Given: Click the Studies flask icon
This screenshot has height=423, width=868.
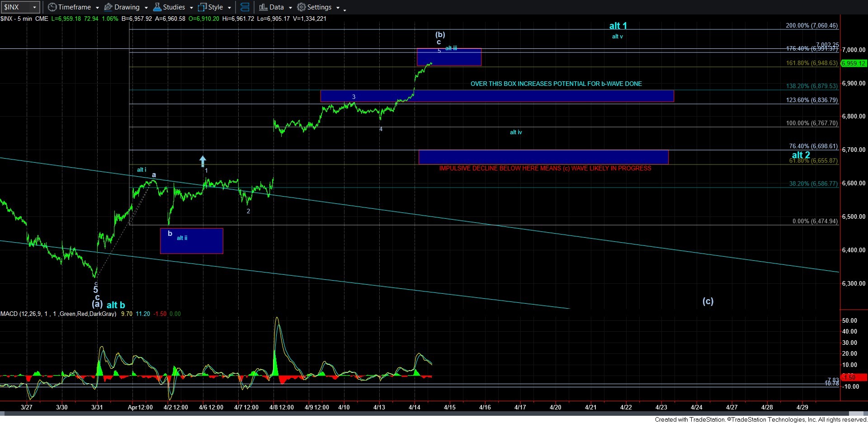Looking at the screenshot, I should coord(157,7).
